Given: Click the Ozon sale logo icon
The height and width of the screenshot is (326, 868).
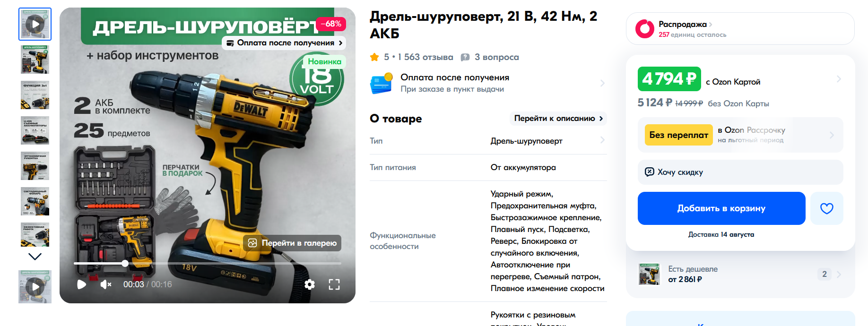Looking at the screenshot, I should pyautogui.click(x=645, y=29).
